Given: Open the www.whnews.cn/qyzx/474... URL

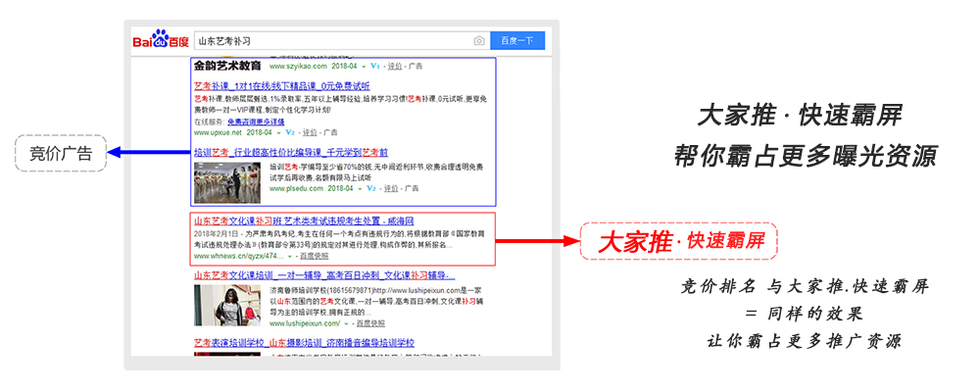Looking at the screenshot, I should 239,257.
